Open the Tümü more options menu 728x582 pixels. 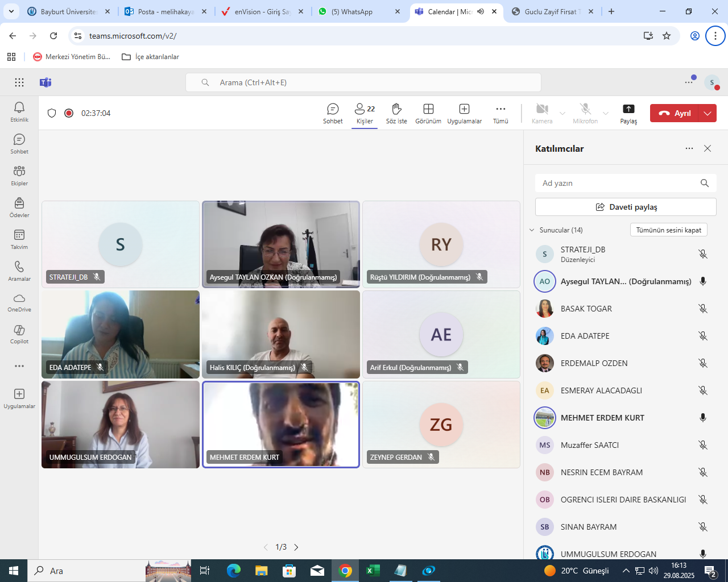pyautogui.click(x=500, y=113)
